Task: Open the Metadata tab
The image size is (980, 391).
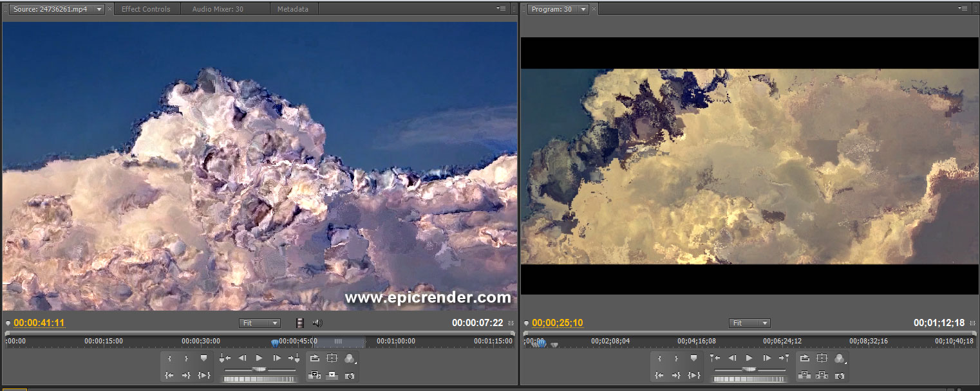Action: coord(292,9)
